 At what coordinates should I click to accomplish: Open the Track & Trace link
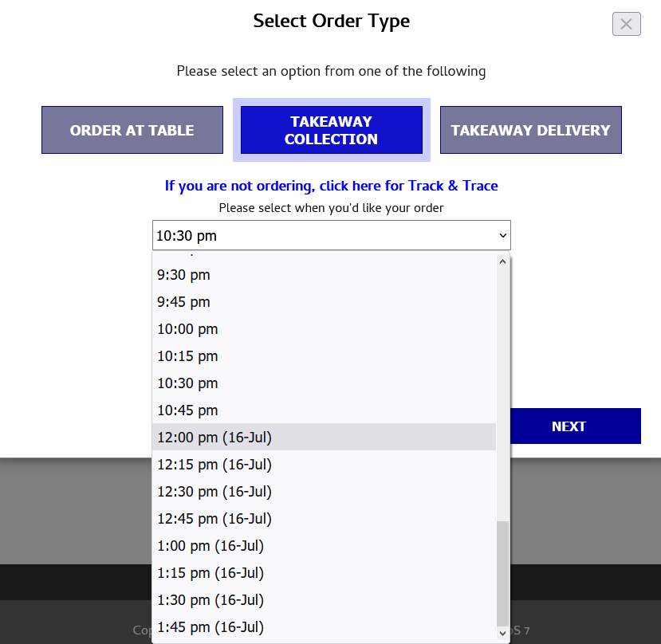(x=330, y=186)
